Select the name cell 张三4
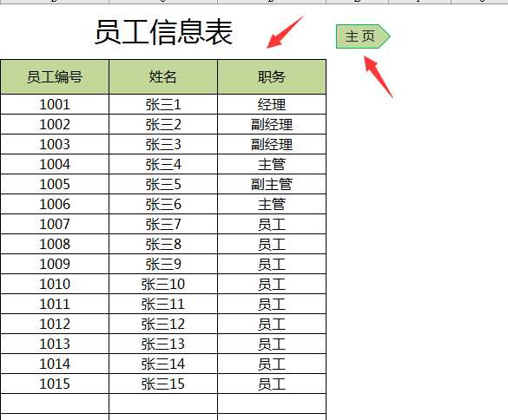 163,164
